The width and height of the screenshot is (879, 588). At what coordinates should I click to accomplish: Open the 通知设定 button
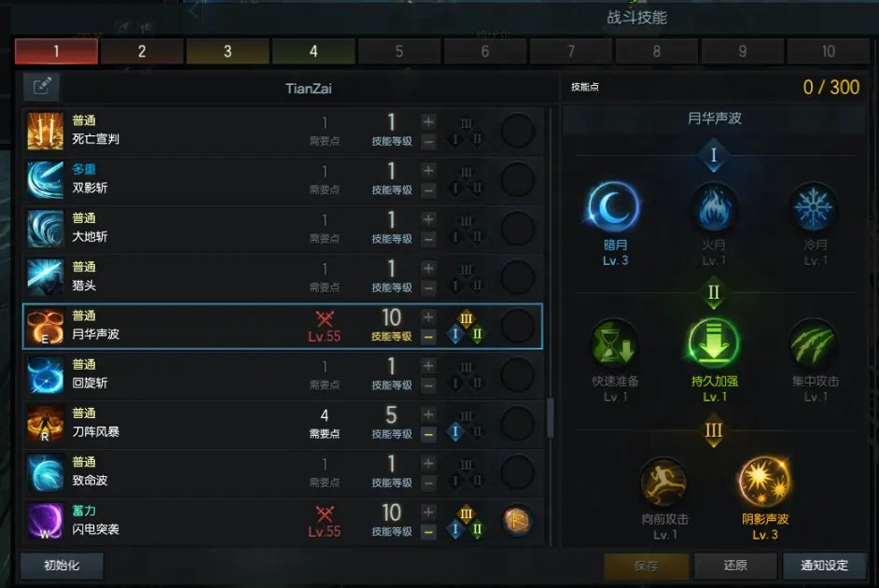pos(824,566)
